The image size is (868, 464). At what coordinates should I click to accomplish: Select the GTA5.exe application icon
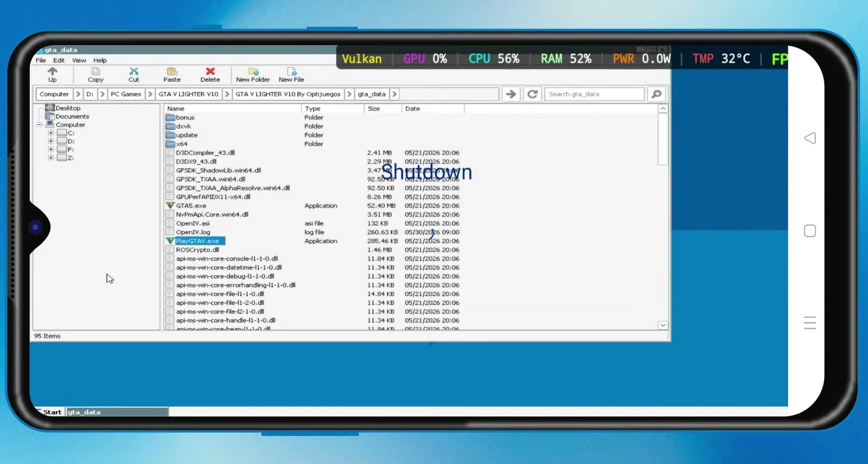click(170, 205)
